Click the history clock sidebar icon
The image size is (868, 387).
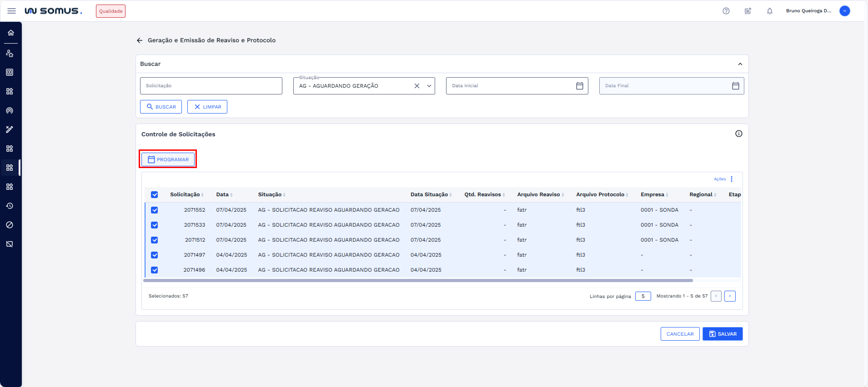(10, 206)
